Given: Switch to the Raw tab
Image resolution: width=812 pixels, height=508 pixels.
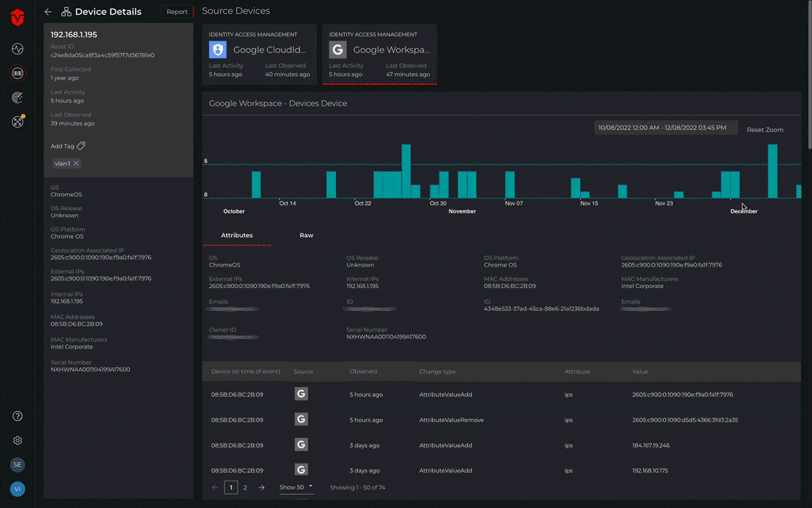Looking at the screenshot, I should click(306, 235).
